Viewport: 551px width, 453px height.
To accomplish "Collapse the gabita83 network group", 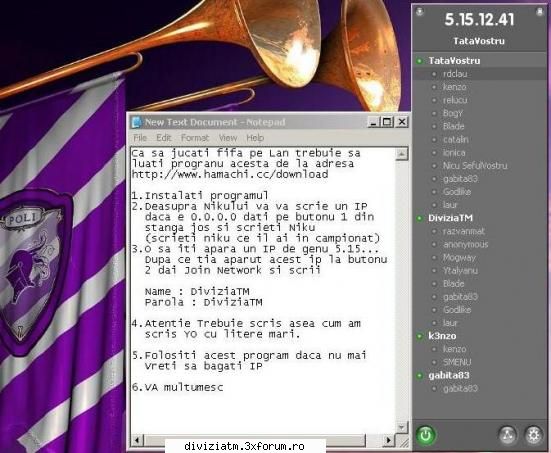I will pos(449,375).
